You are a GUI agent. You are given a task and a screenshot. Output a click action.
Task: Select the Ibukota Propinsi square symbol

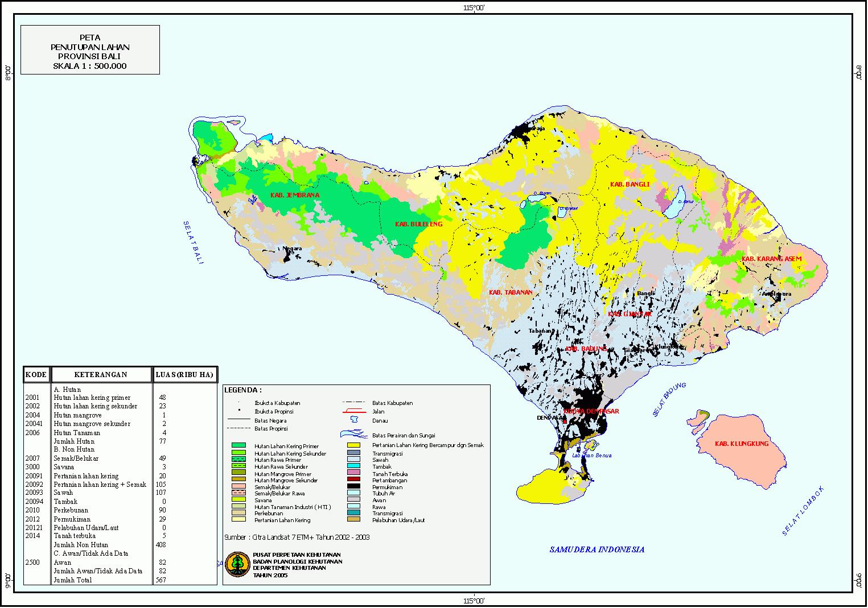[239, 410]
